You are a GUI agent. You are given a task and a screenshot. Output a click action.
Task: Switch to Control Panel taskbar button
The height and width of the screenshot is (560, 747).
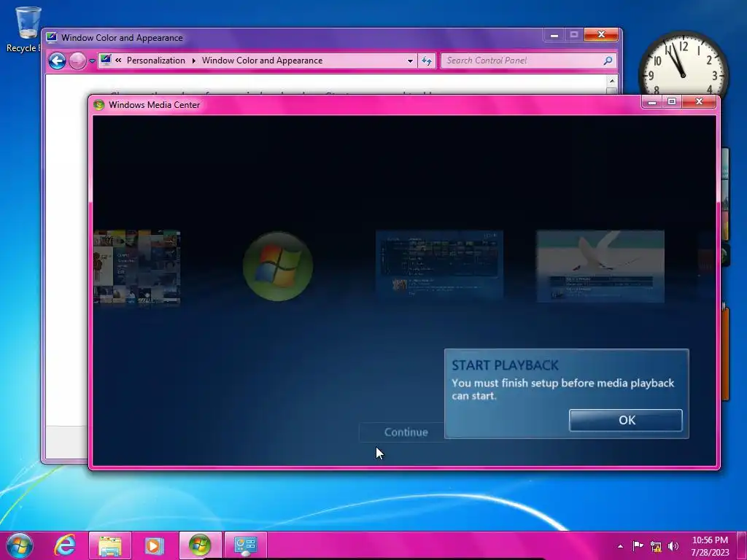pyautogui.click(x=246, y=545)
